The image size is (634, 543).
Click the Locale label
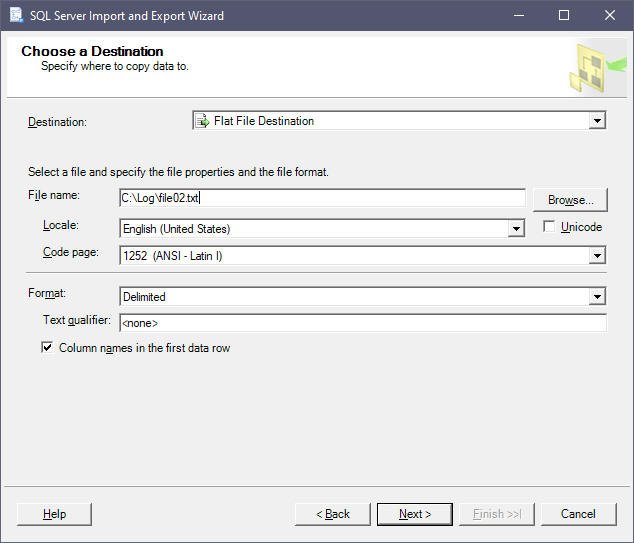click(61, 225)
